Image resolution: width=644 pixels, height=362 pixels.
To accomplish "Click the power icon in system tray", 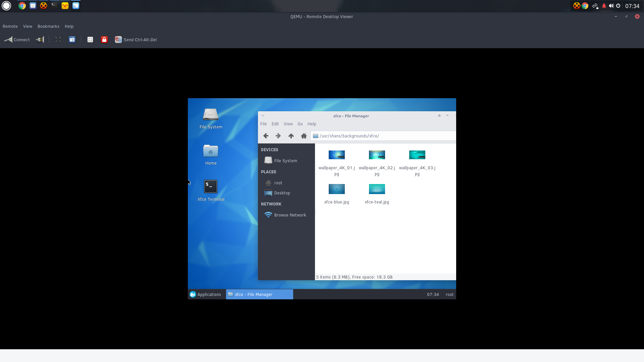I will click(618, 6).
